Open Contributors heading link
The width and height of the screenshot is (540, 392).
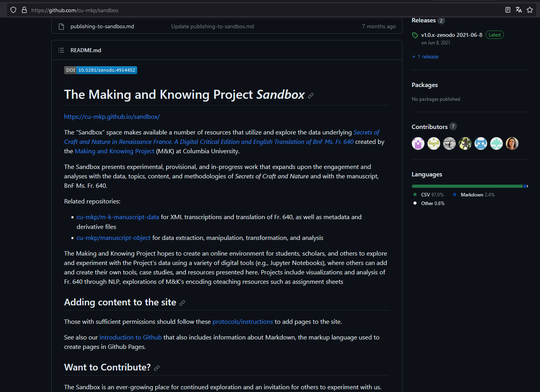(x=429, y=127)
